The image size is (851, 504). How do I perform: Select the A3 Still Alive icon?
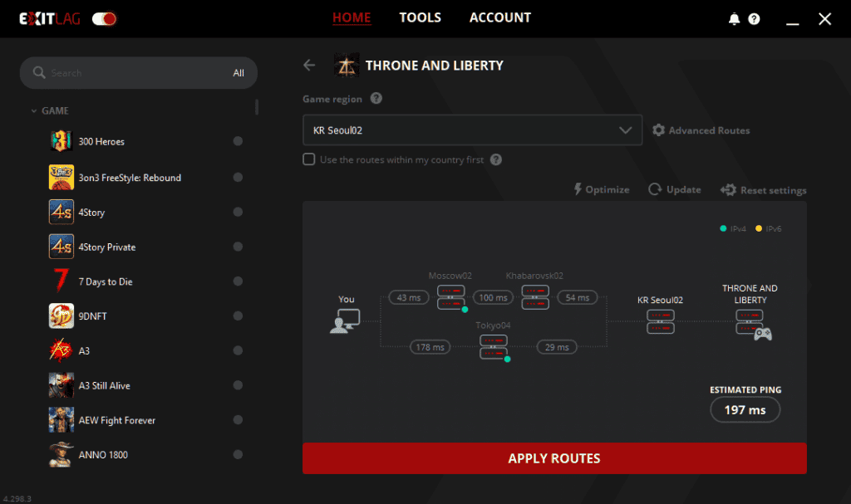[x=61, y=385]
